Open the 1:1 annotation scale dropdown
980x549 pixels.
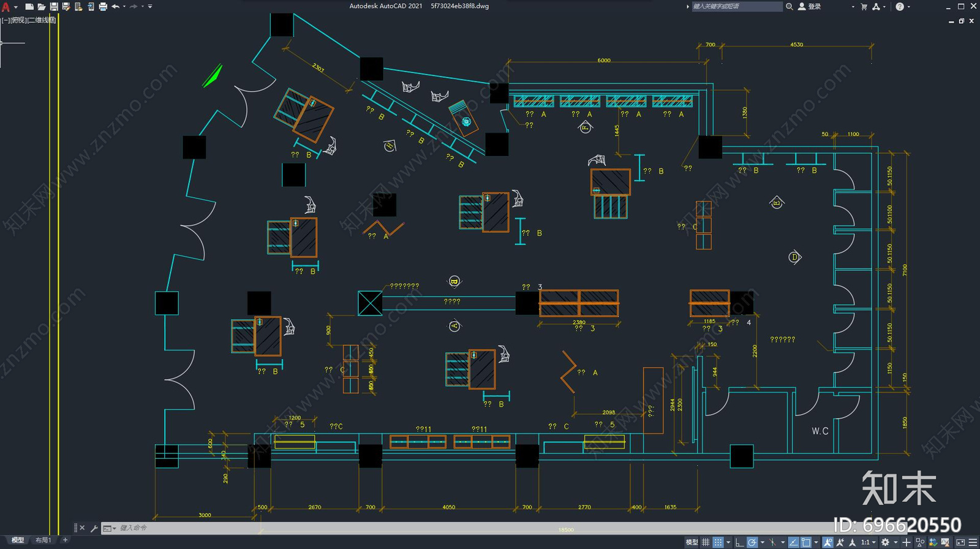pos(867,542)
